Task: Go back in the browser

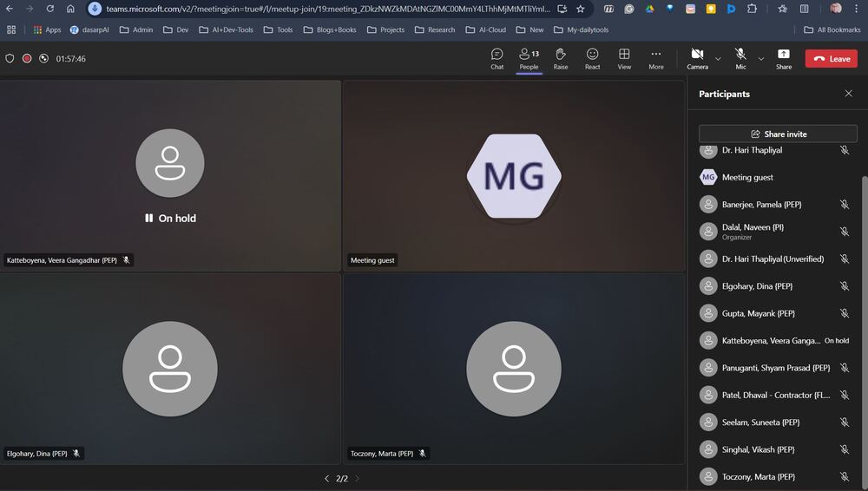Action: (10, 9)
